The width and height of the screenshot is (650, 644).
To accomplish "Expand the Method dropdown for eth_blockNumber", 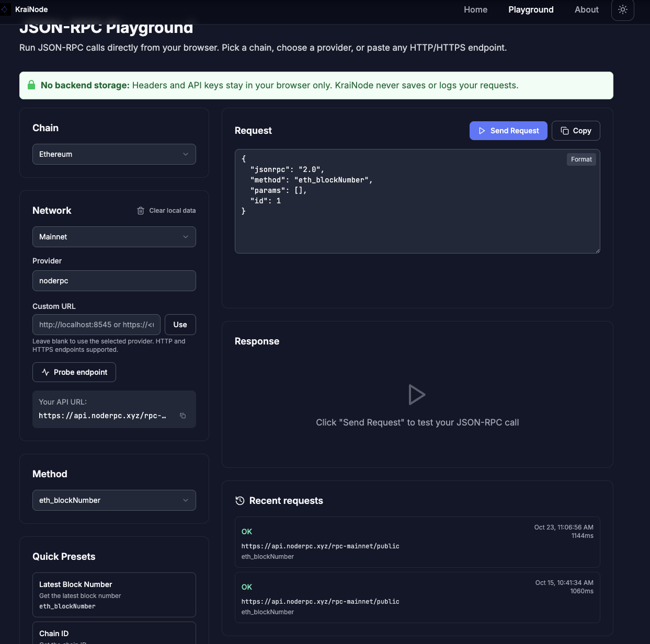I will pos(114,500).
